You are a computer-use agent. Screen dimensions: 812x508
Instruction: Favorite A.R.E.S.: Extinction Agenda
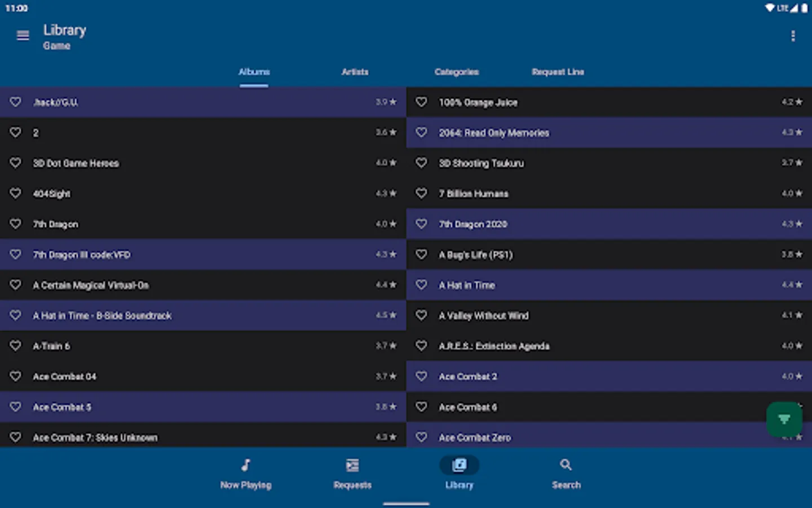[x=421, y=346]
